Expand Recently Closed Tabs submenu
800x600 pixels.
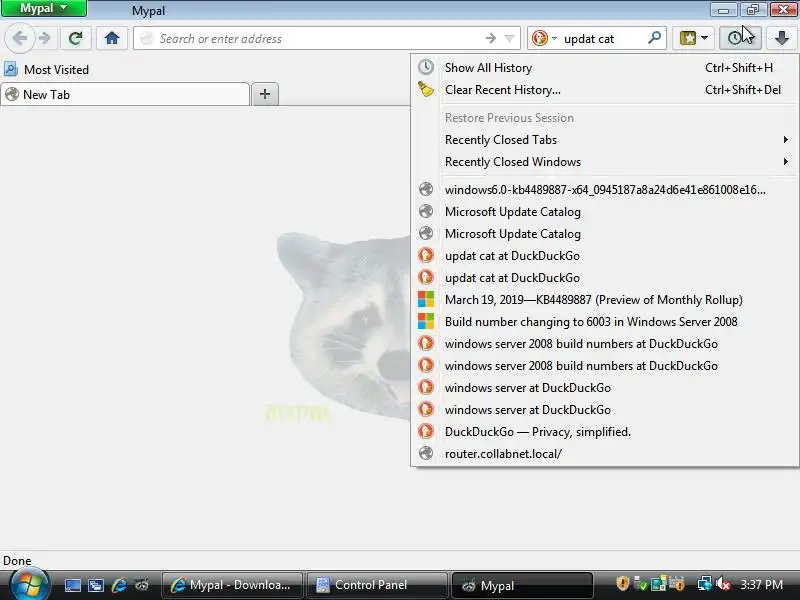click(605, 140)
